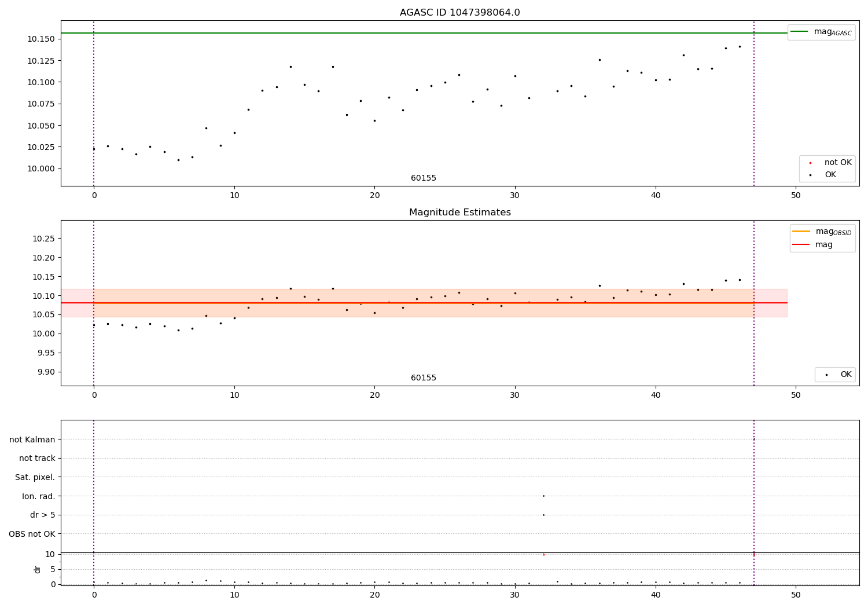Click the top-panel data point at x=36
This screenshot has width=868, height=608.
click(x=599, y=60)
